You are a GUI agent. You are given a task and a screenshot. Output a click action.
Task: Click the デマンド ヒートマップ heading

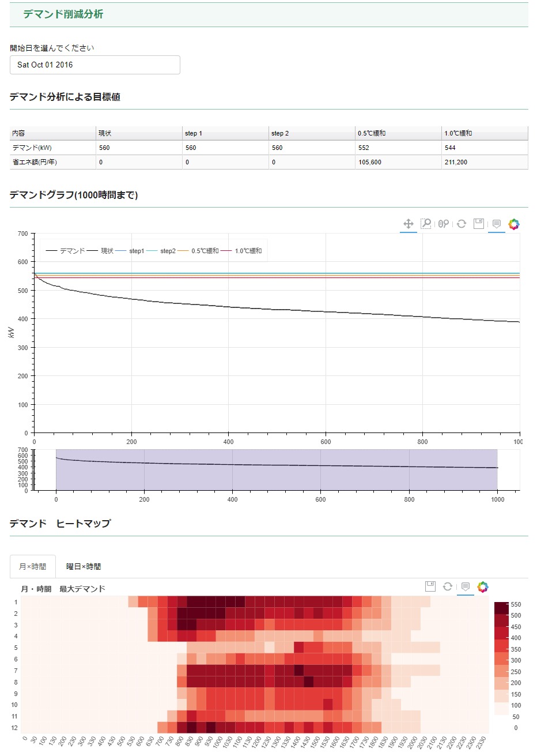click(x=60, y=524)
